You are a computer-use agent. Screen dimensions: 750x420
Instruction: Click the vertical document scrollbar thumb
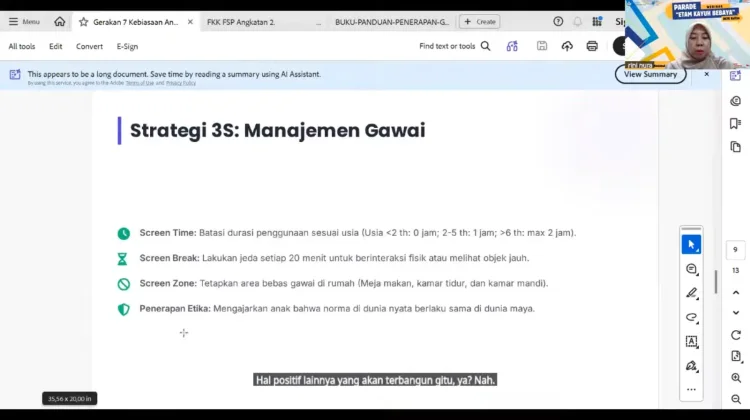click(x=716, y=282)
